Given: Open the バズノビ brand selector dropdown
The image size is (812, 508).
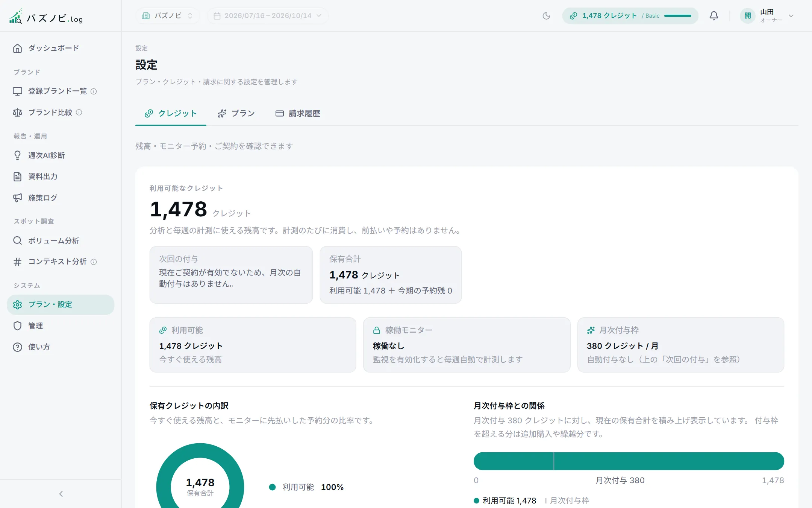Looking at the screenshot, I should (167, 16).
